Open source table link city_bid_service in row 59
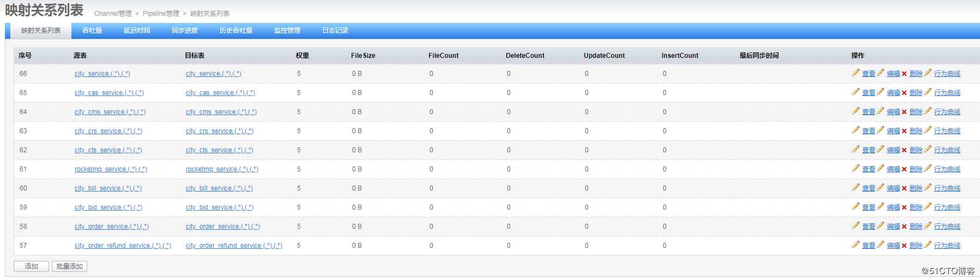 108,207
